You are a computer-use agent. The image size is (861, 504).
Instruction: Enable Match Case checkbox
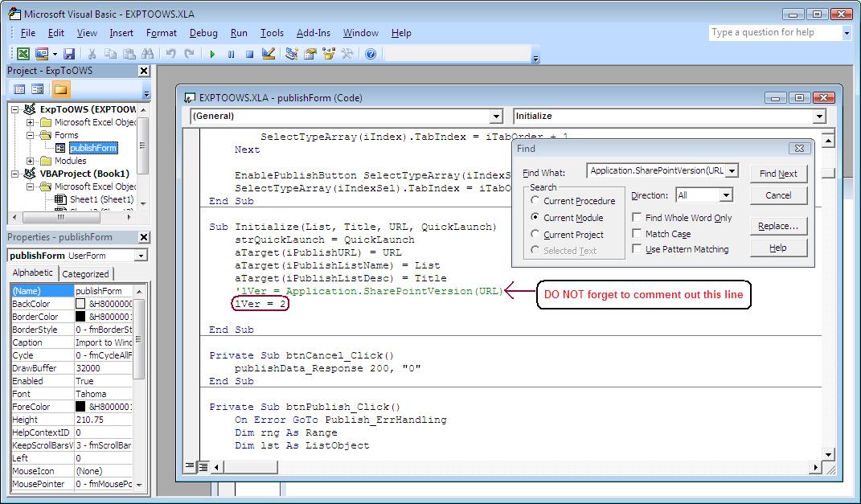[x=637, y=233]
